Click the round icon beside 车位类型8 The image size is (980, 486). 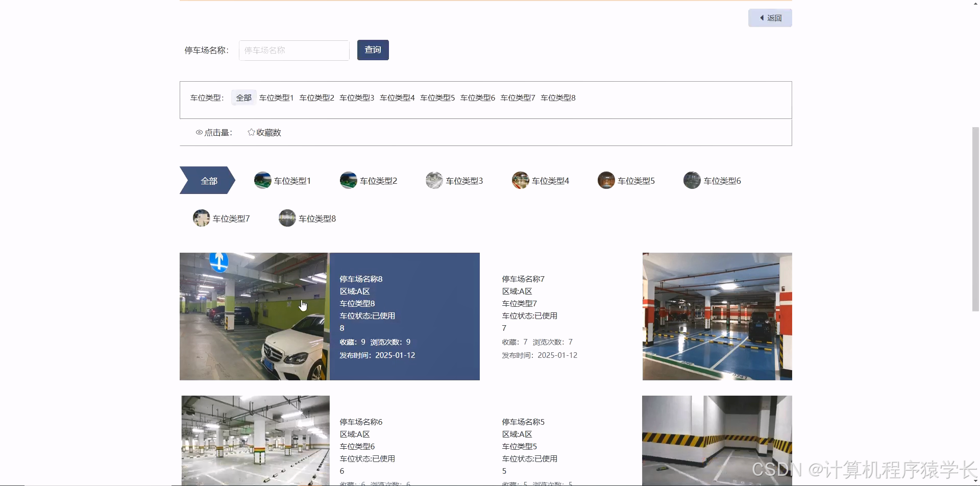coord(287,218)
